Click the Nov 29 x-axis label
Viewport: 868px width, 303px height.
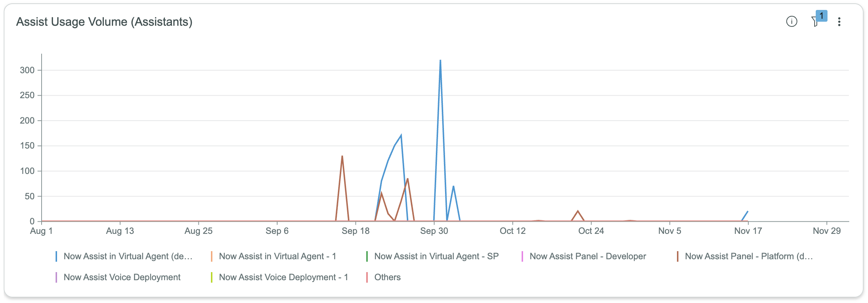pyautogui.click(x=827, y=231)
